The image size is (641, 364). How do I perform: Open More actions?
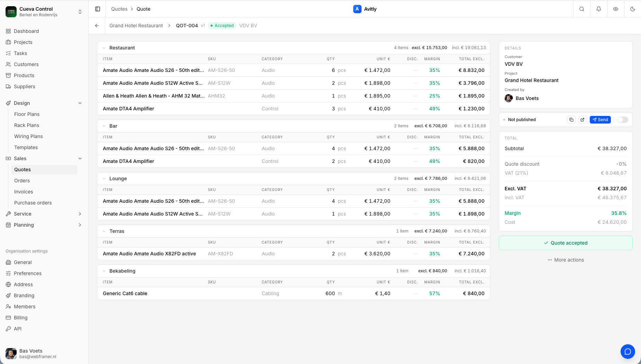(566, 260)
